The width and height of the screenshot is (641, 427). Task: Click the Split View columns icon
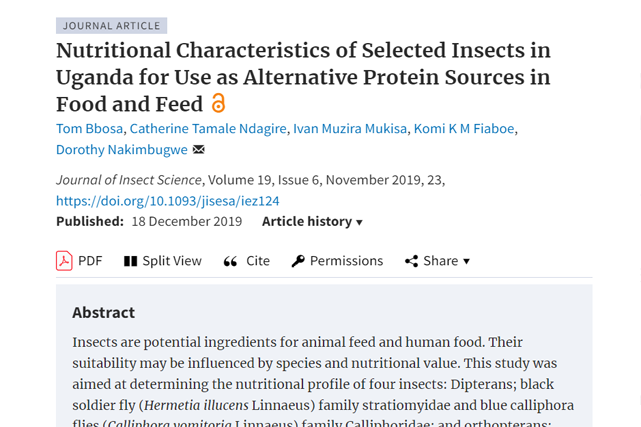click(x=130, y=261)
